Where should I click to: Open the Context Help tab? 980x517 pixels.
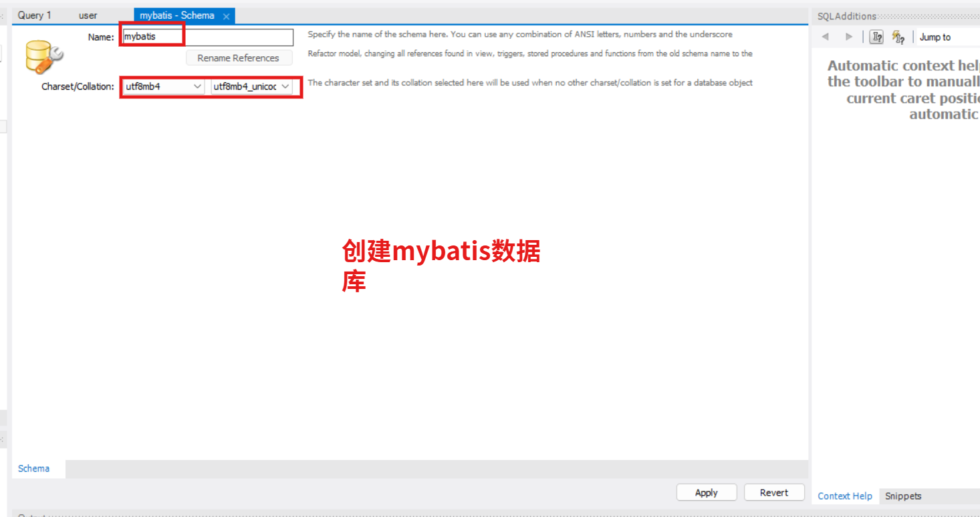click(845, 496)
